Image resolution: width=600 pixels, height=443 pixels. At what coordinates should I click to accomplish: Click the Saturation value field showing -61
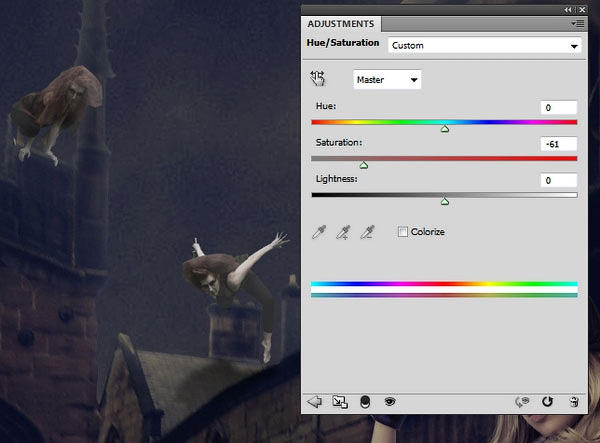pyautogui.click(x=559, y=144)
